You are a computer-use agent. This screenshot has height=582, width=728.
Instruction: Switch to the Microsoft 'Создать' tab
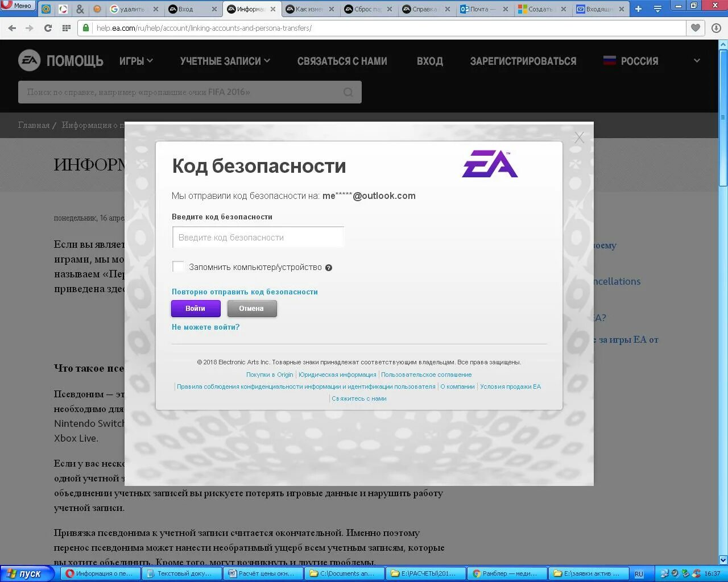[x=543, y=9]
